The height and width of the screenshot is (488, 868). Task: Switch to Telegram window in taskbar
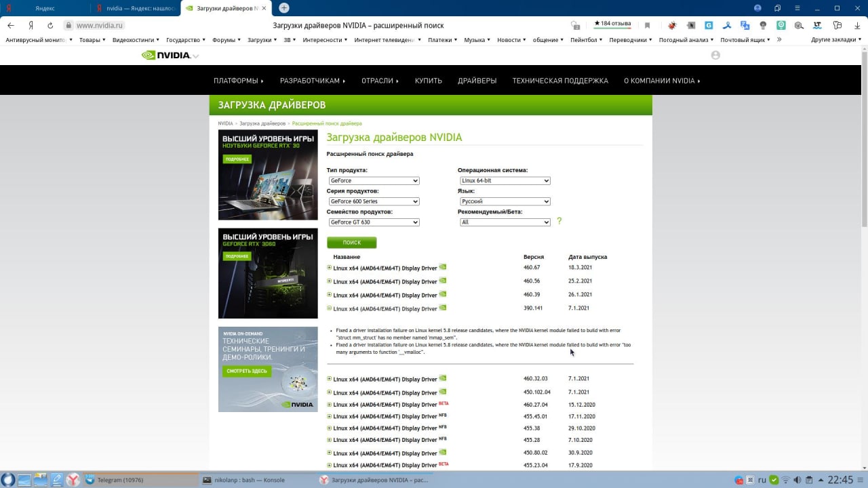point(141,480)
